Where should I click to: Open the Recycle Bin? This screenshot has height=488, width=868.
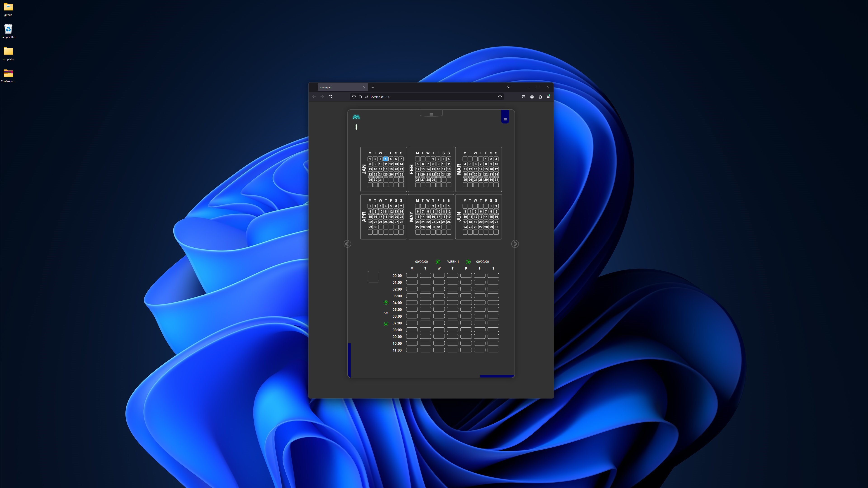8,31
